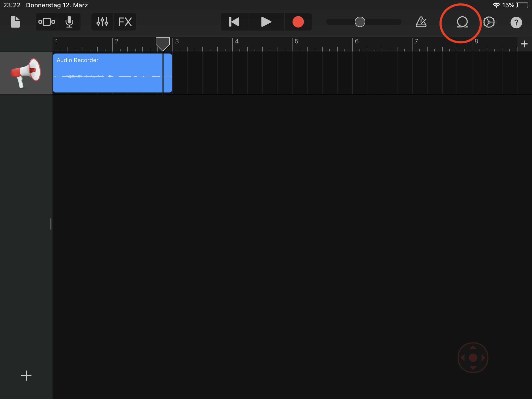Viewport: 532px width, 399px height.
Task: Open the microphone instrument view
Action: (x=69, y=22)
